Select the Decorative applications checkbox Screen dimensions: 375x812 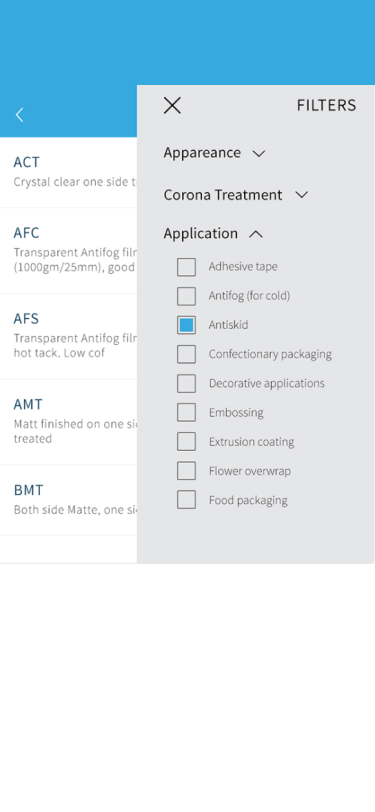(186, 384)
